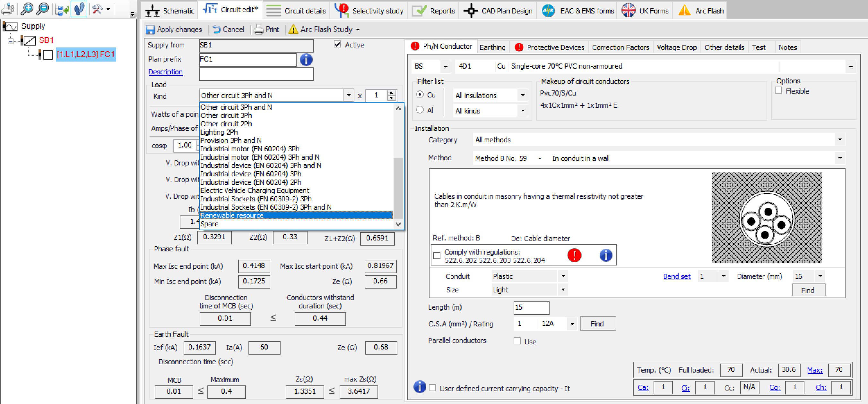The width and height of the screenshot is (868, 404).
Task: Click red alert icon on Ph/N Conductor tab
Action: point(415,46)
